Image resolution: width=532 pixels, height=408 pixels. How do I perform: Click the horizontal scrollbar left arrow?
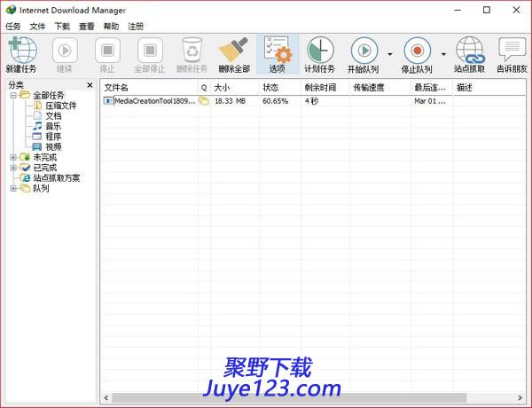click(x=106, y=397)
